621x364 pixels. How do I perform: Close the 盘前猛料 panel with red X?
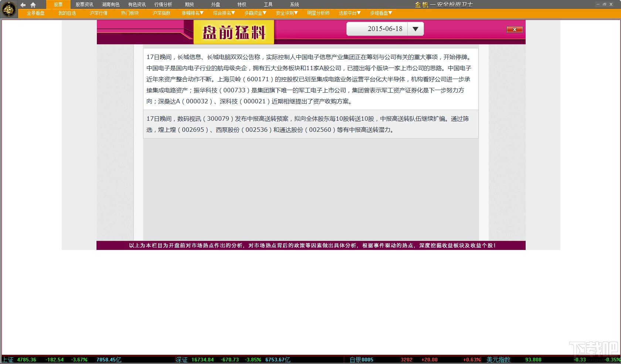[515, 30]
